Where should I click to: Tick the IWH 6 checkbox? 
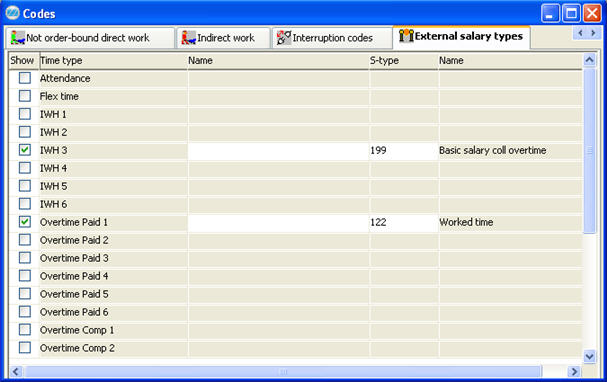point(25,204)
